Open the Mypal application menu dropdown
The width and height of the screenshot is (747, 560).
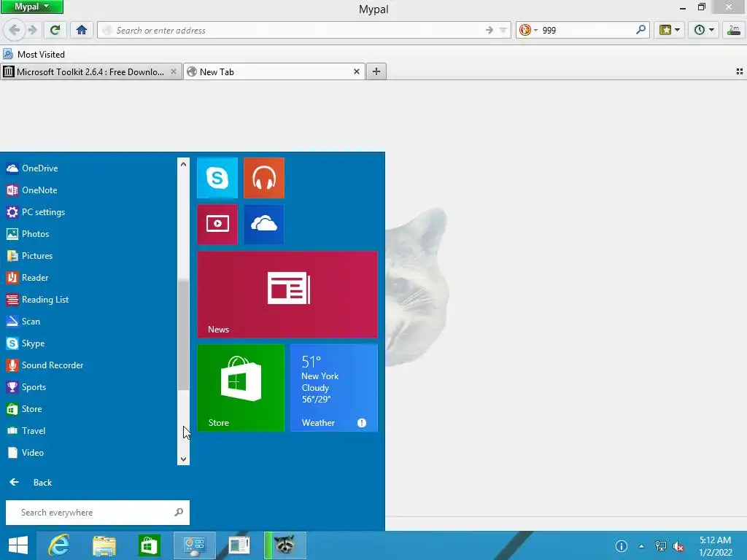pyautogui.click(x=32, y=7)
